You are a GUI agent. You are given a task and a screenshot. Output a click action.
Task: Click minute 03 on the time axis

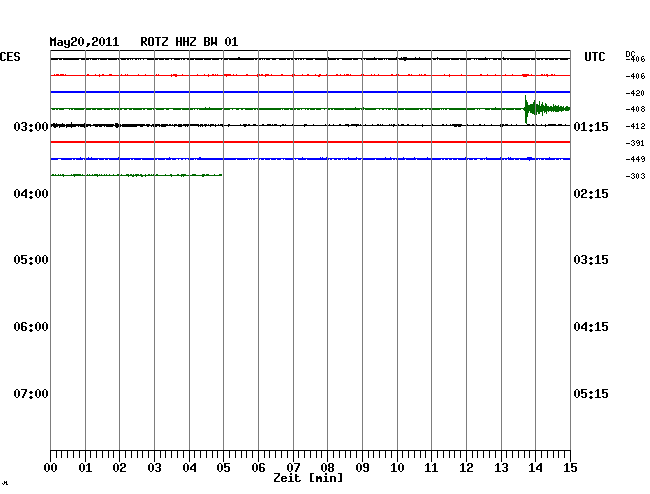pyautogui.click(x=154, y=468)
